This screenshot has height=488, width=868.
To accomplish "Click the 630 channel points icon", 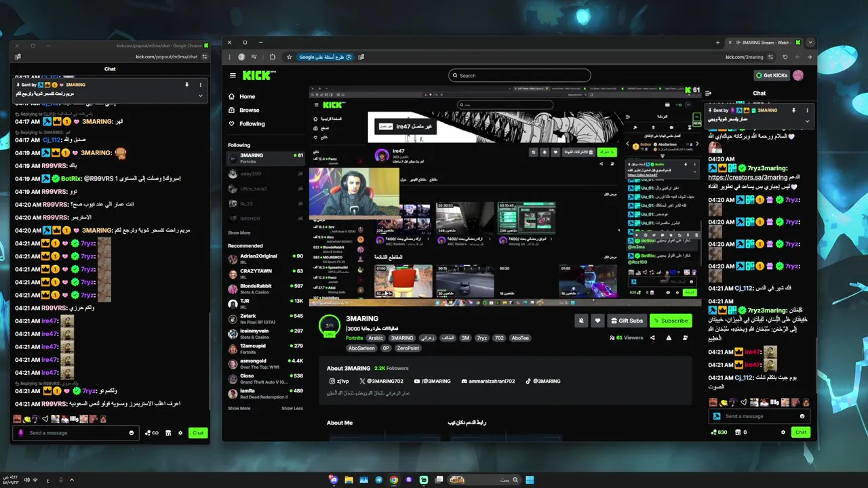I will tap(719, 432).
